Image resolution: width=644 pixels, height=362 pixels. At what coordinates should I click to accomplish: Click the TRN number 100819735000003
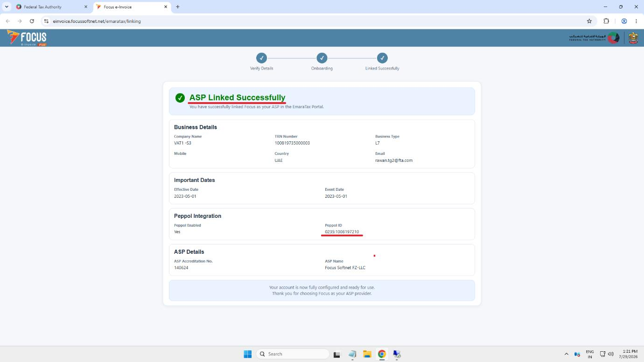(292, 143)
